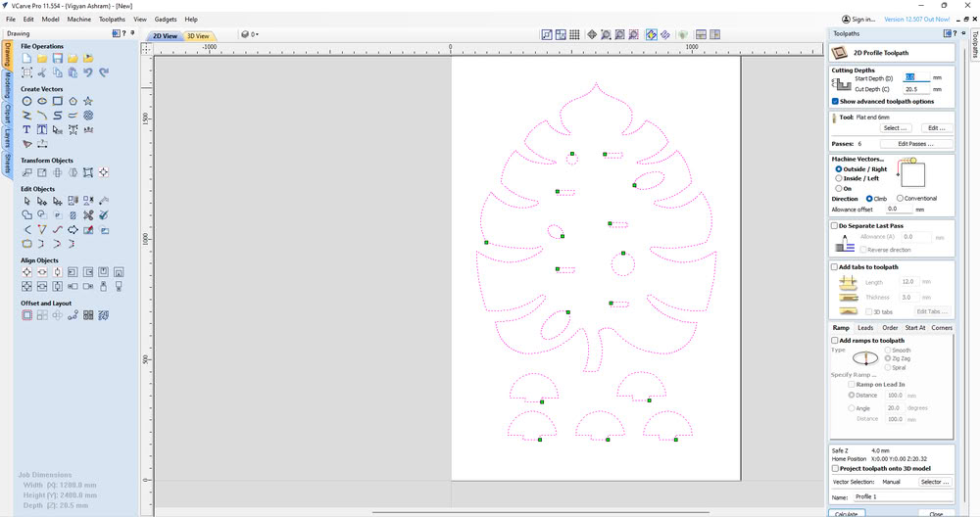Click the Version 12.507 Out Now link
The width and height of the screenshot is (980, 517).
click(917, 20)
